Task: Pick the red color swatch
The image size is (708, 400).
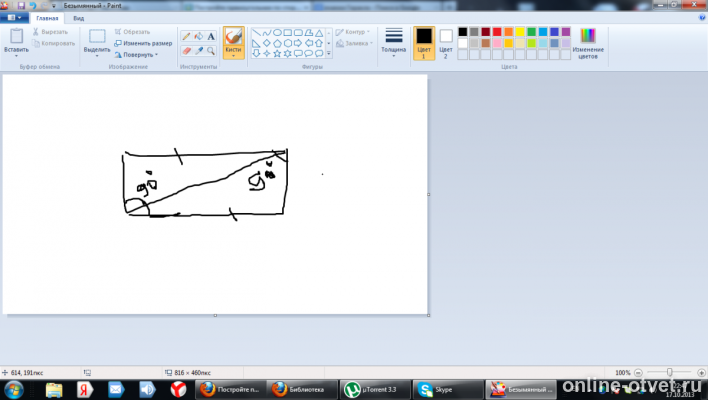Action: (x=497, y=32)
